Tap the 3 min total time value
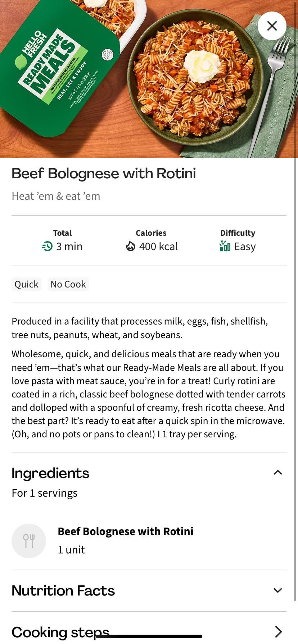 pyautogui.click(x=69, y=247)
